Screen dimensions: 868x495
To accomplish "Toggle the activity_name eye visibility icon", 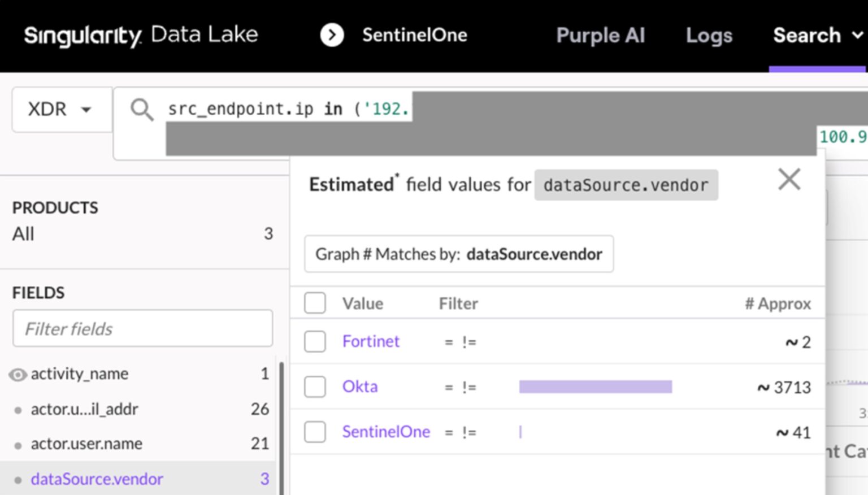I will point(18,375).
